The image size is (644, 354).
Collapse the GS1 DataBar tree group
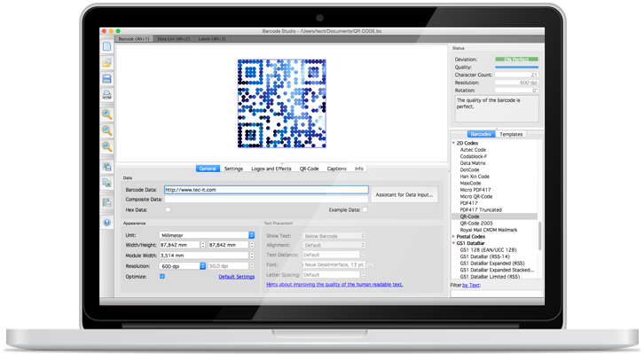click(x=453, y=243)
